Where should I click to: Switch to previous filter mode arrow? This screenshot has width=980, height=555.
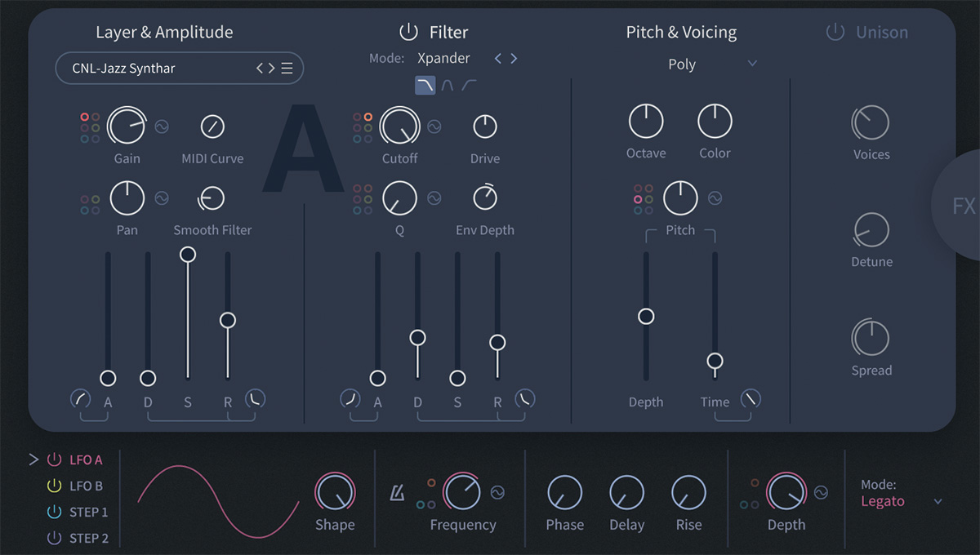click(498, 59)
